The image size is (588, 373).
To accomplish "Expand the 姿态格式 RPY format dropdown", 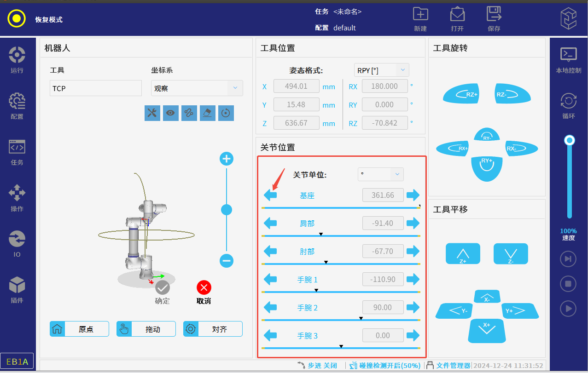I will (x=381, y=70).
